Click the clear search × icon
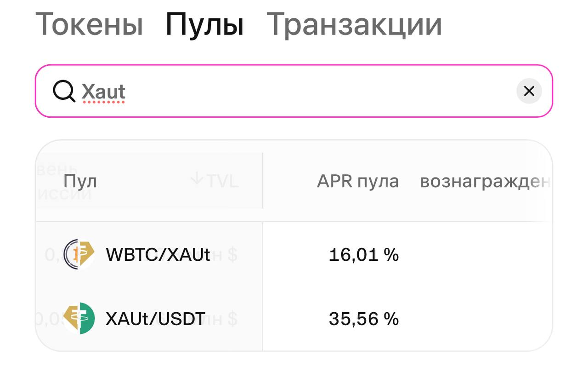The width and height of the screenshot is (588, 367). pos(529,91)
